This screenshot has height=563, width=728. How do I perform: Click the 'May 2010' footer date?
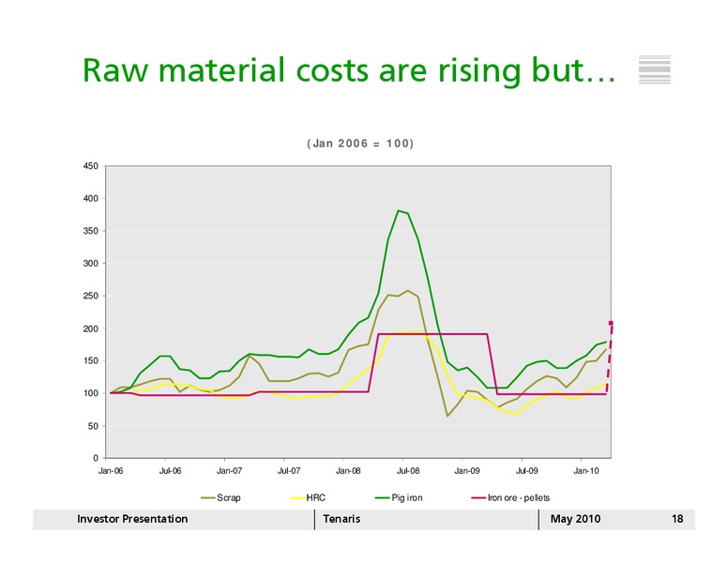pos(575,519)
